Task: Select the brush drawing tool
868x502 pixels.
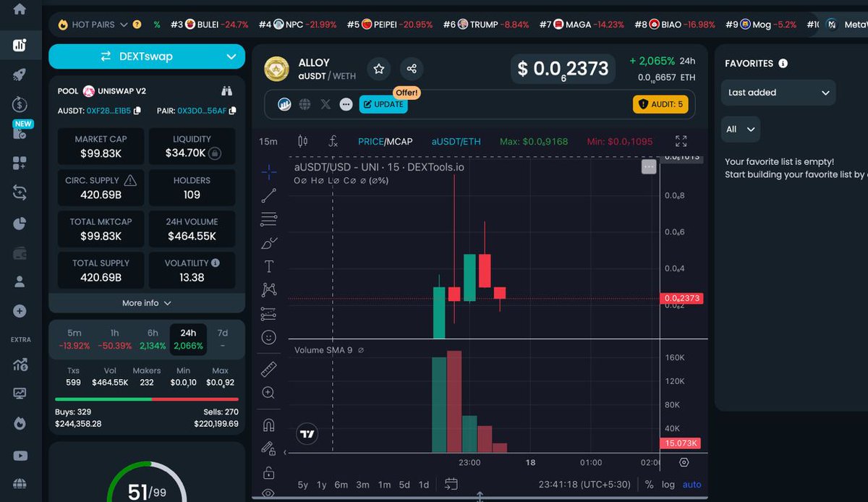Action: [268, 243]
